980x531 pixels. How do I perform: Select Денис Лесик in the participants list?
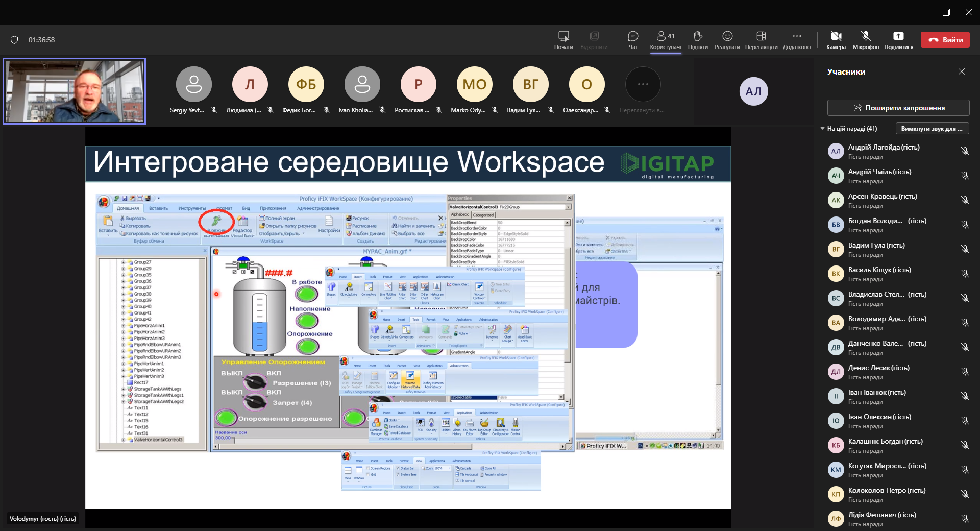click(898, 372)
